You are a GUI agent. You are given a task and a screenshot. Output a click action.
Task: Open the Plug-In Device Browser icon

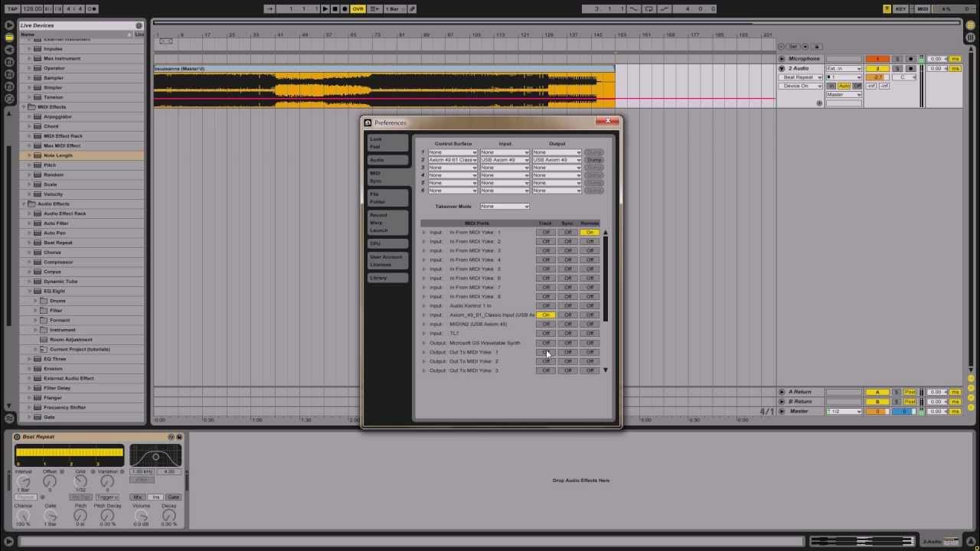(x=9, y=50)
